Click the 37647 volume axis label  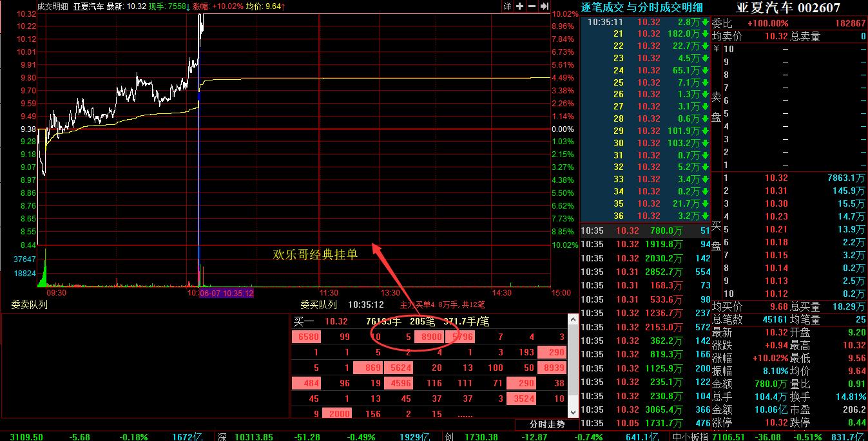24,259
